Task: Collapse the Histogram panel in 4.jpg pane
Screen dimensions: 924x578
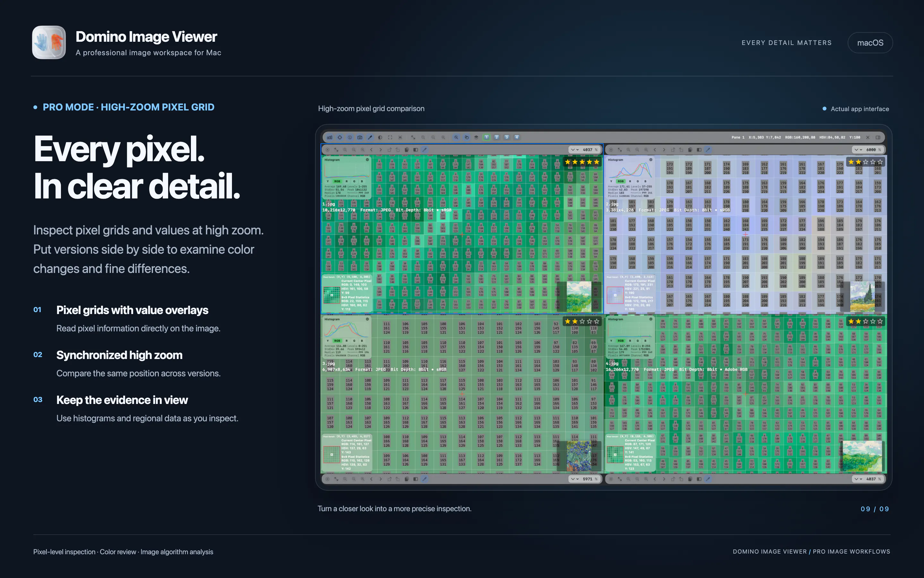Action: [x=651, y=319]
